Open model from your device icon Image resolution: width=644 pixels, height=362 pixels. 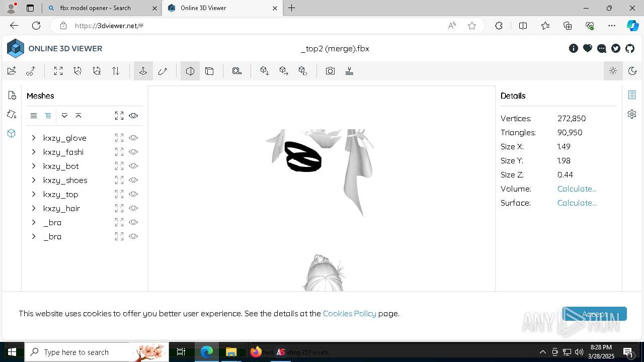pyautogui.click(x=12, y=71)
